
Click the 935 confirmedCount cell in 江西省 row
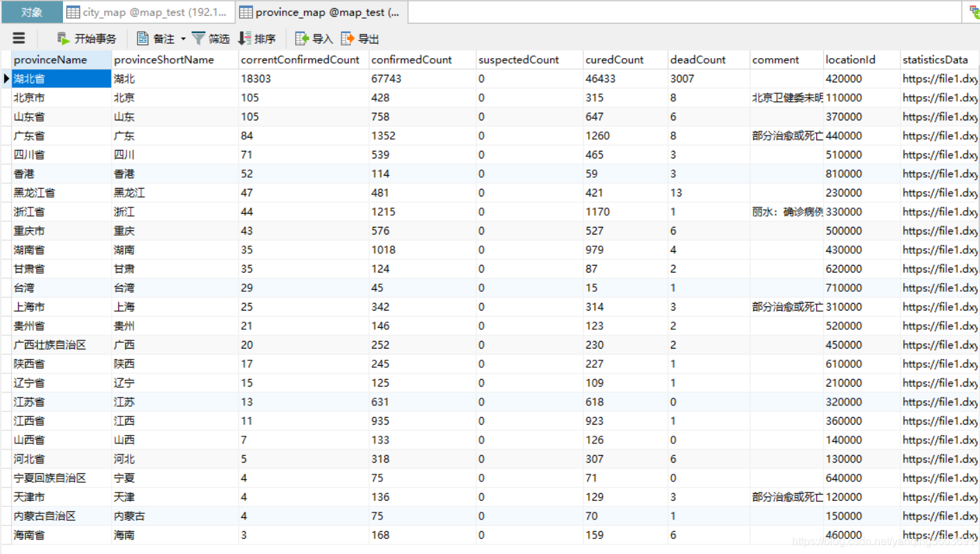pyautogui.click(x=422, y=421)
